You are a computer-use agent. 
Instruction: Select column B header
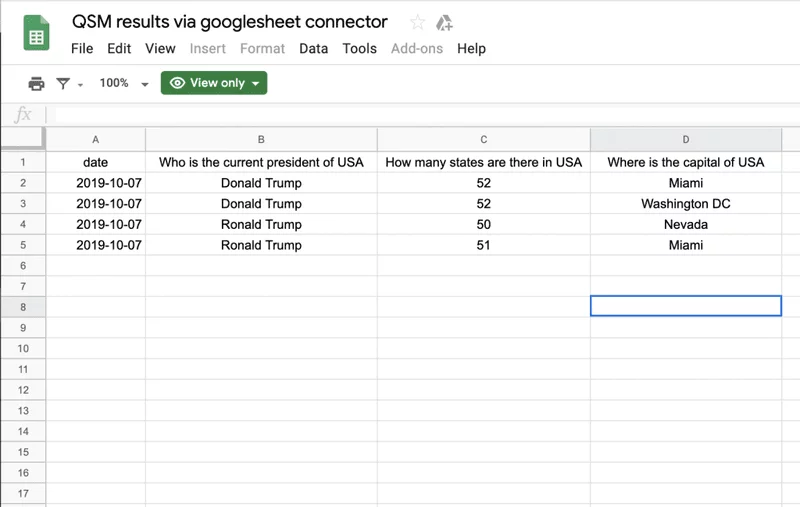click(261, 139)
